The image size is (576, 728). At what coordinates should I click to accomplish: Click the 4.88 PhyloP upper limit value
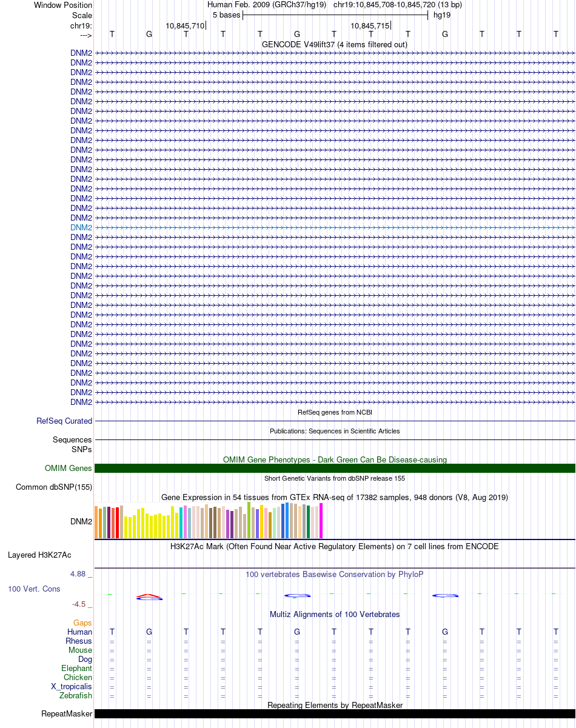(81, 574)
